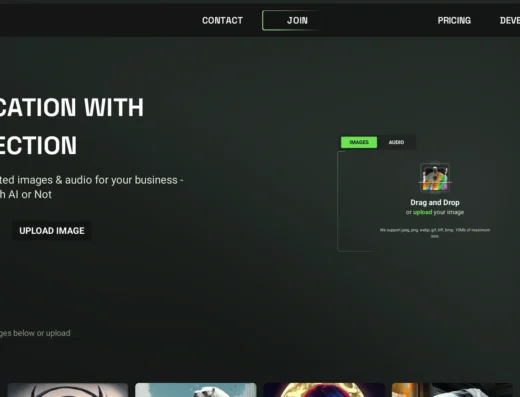Switch to the IMAGES tab

click(359, 142)
